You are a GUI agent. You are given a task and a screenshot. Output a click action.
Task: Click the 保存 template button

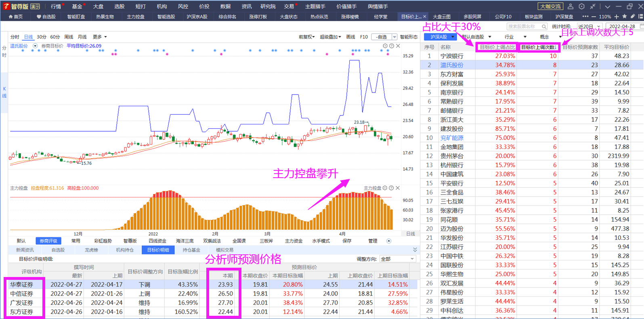(347, 241)
